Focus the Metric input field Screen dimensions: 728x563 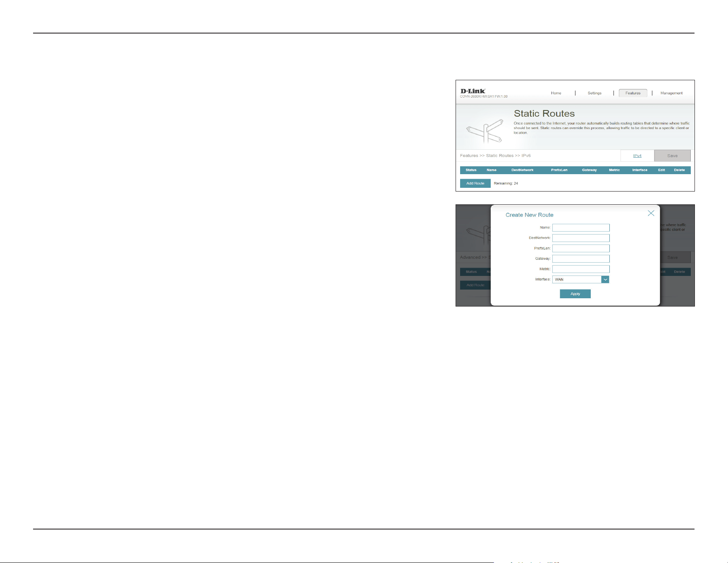click(x=581, y=269)
